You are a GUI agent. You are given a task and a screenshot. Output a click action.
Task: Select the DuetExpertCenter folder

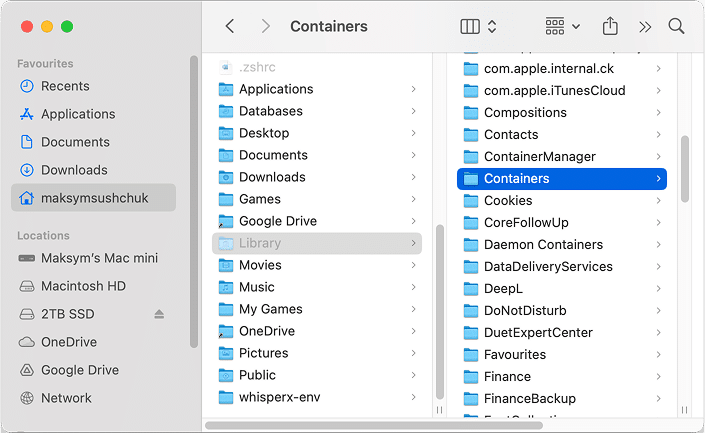[562, 333]
